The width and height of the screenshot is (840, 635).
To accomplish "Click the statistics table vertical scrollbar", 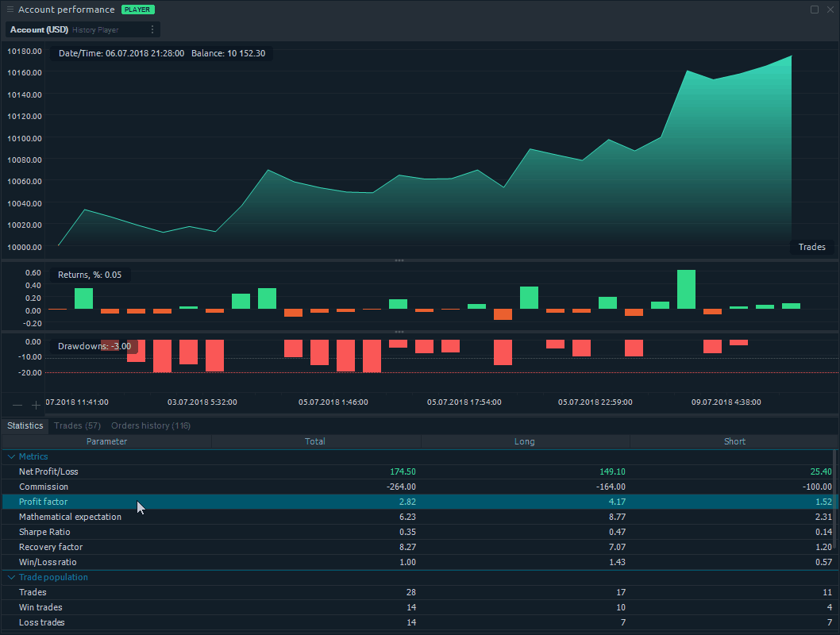I will coord(836,498).
